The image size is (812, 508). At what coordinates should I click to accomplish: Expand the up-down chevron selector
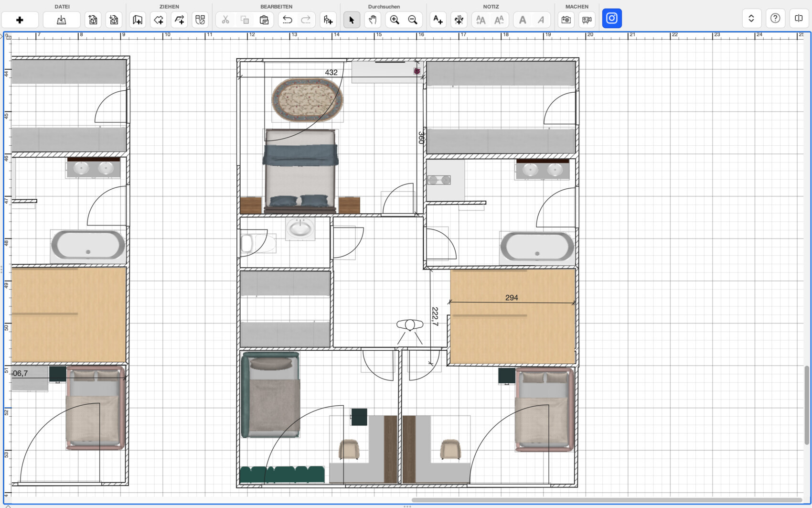(751, 19)
